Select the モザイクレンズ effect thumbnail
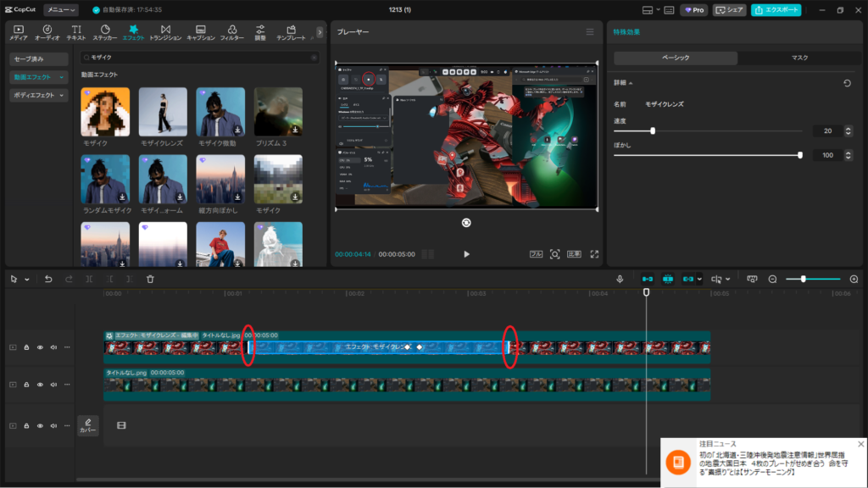 163,112
